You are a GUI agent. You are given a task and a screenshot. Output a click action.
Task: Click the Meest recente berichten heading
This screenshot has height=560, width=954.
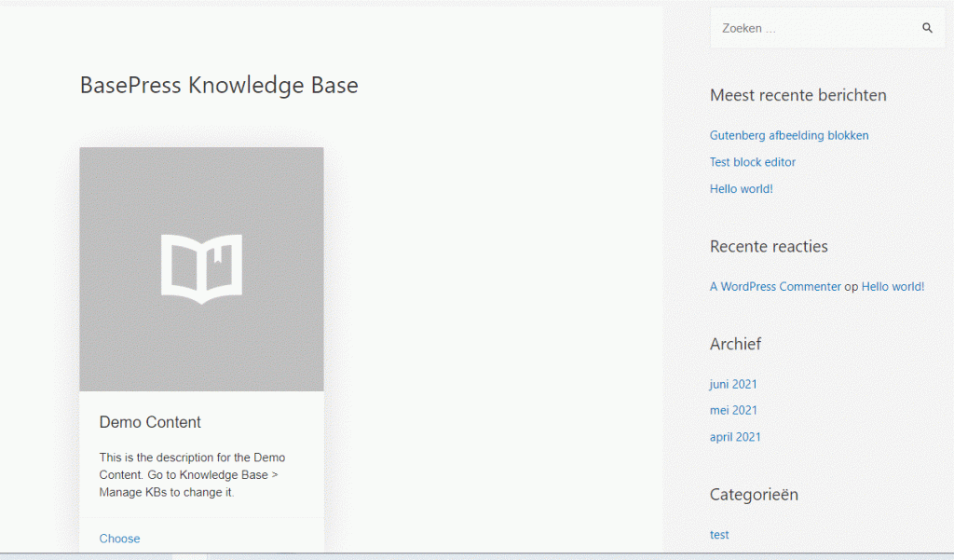click(x=797, y=95)
